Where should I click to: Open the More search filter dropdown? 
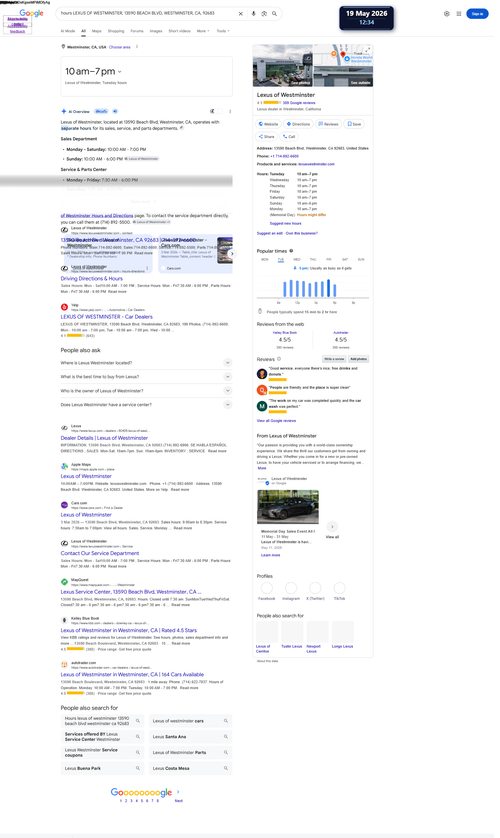click(x=203, y=31)
